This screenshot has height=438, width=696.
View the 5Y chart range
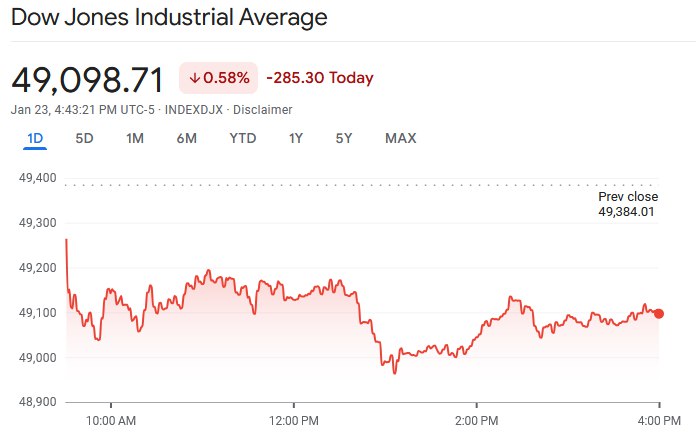(x=343, y=138)
